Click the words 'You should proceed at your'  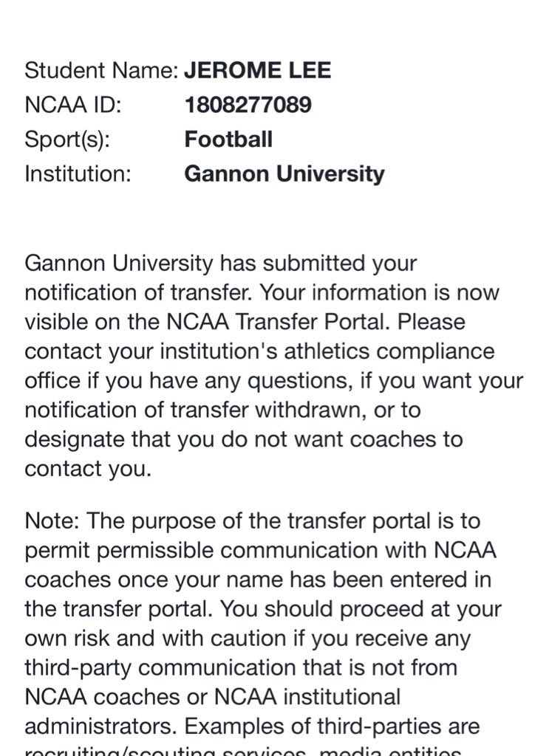[x=361, y=609]
